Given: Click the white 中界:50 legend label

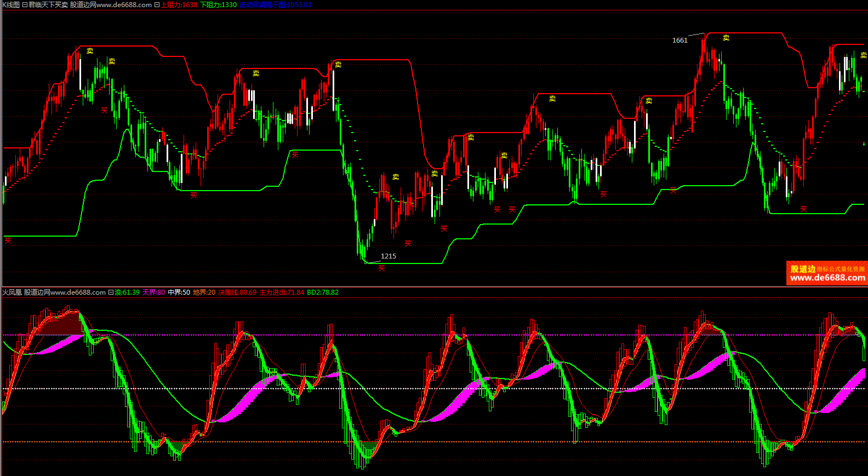Looking at the screenshot, I should (179, 293).
